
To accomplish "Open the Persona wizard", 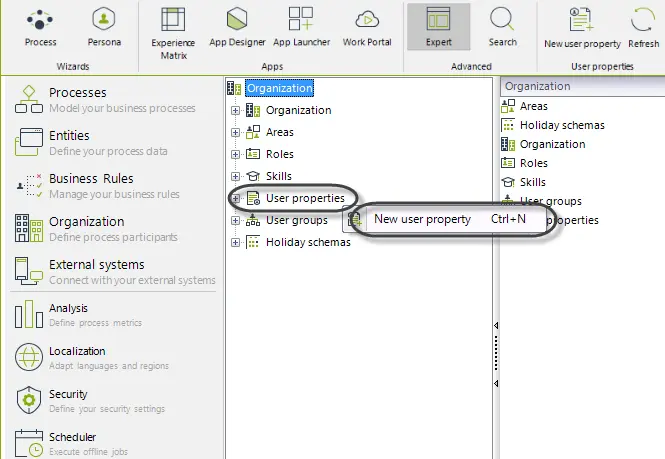I will tap(104, 28).
